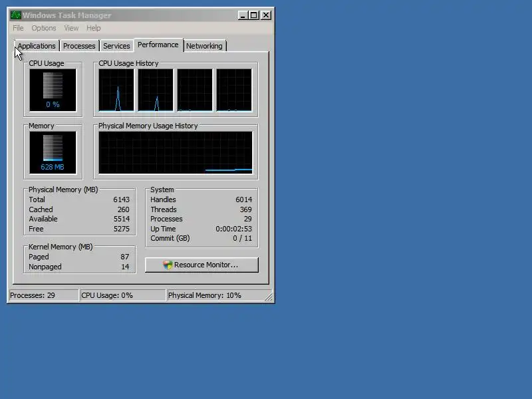Open Resource Monitor
The image size is (532, 399).
click(201, 265)
